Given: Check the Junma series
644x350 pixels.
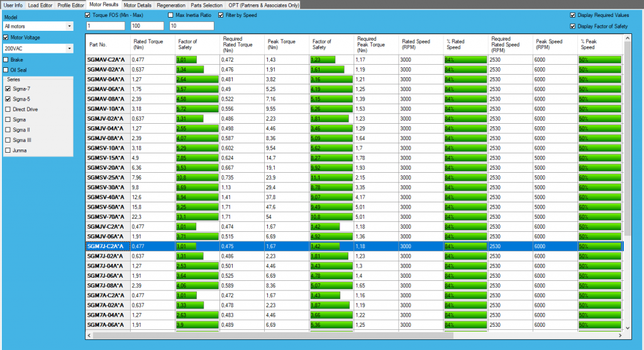Looking at the screenshot, I should [x=8, y=150].
